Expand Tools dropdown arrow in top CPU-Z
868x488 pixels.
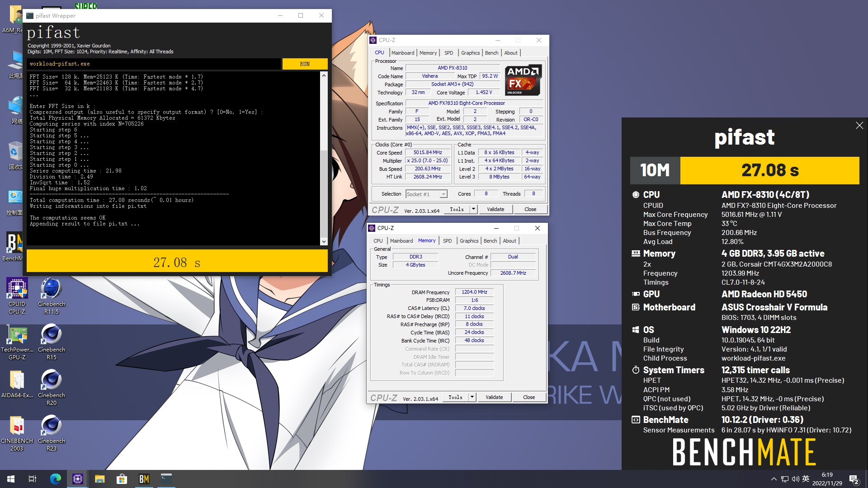point(473,209)
